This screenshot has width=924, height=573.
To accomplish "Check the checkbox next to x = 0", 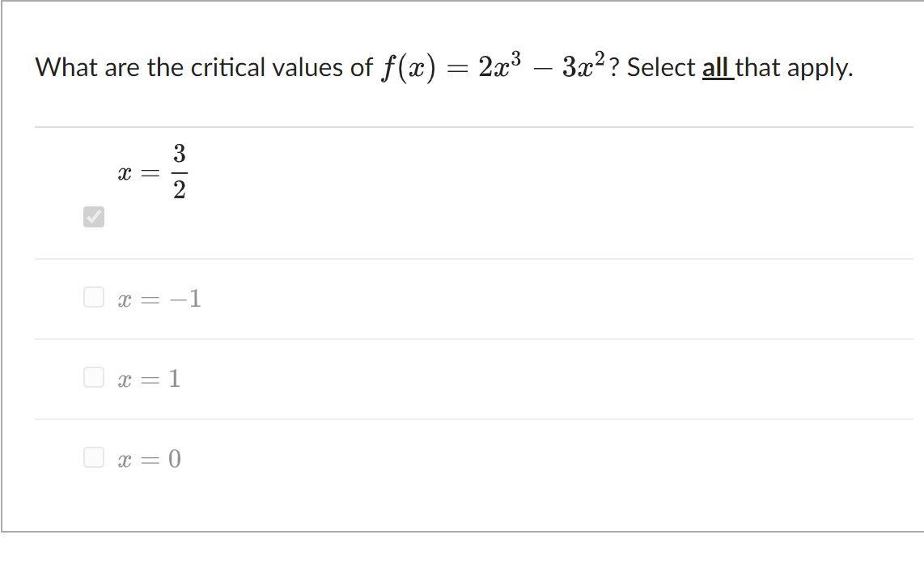I will click(x=93, y=458).
